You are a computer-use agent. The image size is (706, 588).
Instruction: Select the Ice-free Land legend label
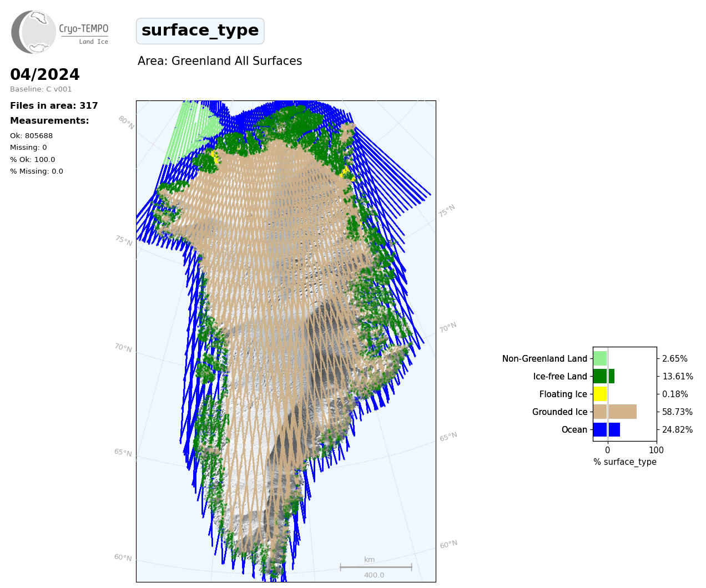(x=560, y=377)
